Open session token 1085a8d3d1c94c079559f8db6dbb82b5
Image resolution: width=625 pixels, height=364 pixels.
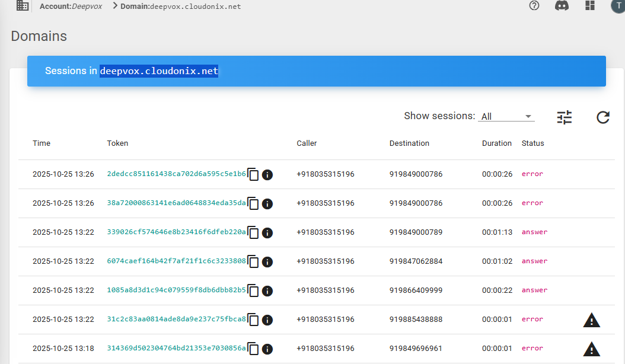tap(176, 290)
